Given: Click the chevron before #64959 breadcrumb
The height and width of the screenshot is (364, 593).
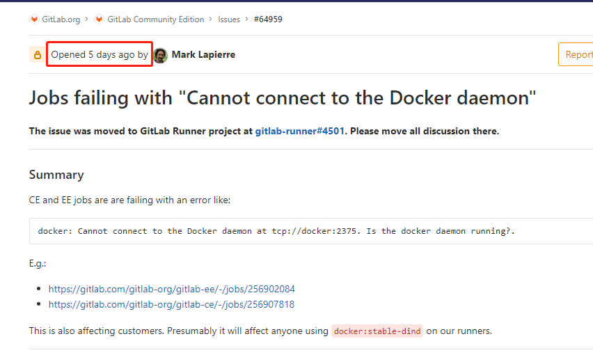Looking at the screenshot, I should point(247,19).
